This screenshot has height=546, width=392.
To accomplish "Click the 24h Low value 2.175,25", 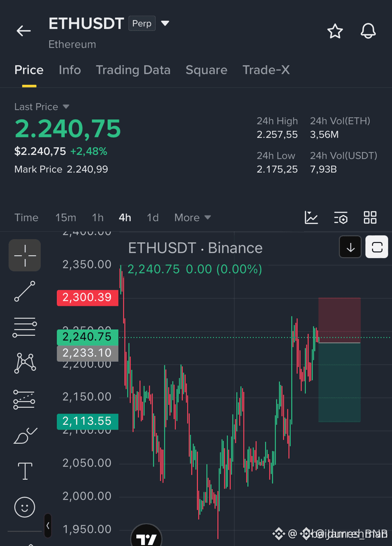I will pos(277,169).
